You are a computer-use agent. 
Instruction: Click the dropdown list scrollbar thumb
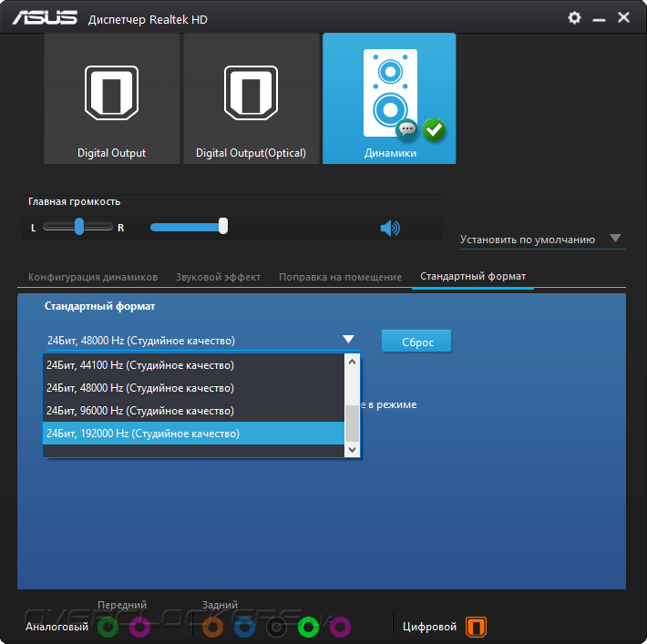(x=352, y=424)
